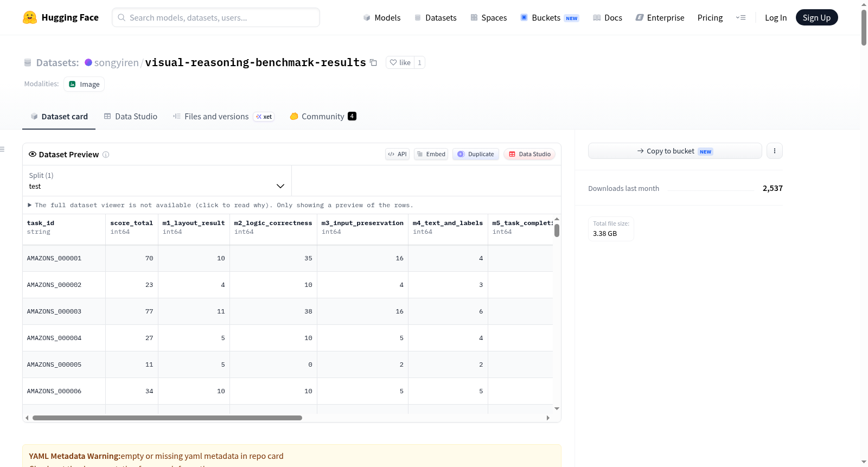Click the YAML Metadata Warning heading
The width and height of the screenshot is (868, 467).
point(75,456)
